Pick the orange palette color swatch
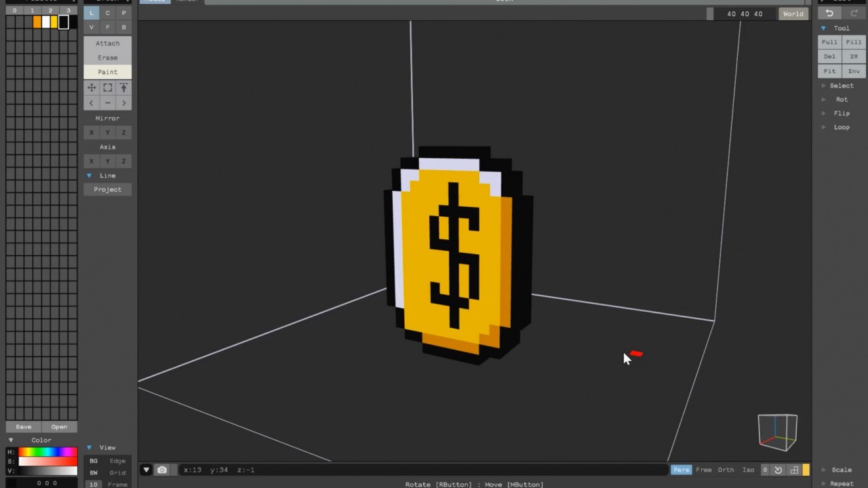 [37, 22]
